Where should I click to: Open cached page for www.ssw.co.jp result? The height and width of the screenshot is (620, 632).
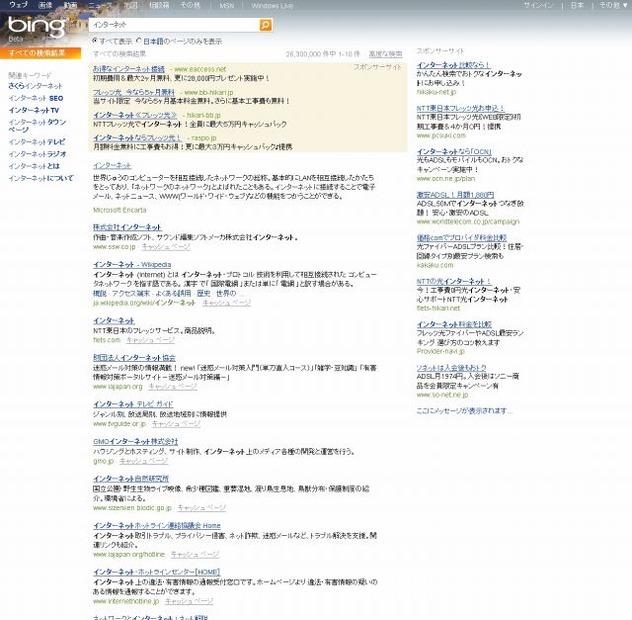click(x=166, y=247)
